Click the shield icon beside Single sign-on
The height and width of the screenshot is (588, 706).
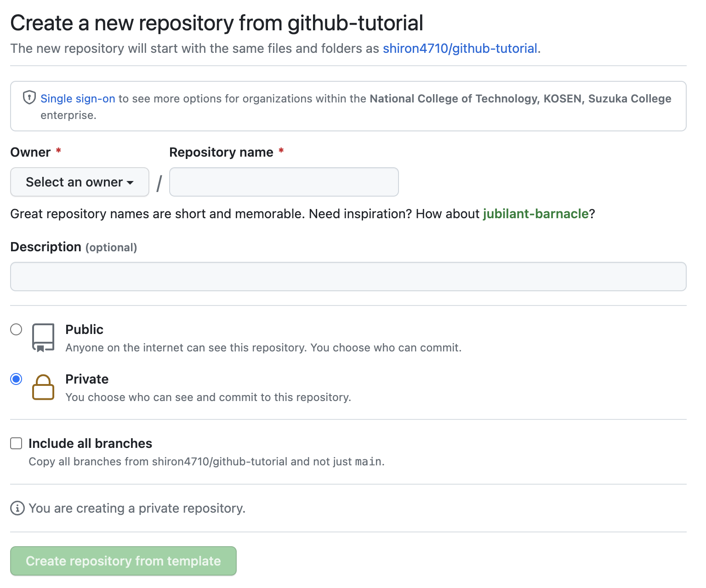point(29,97)
